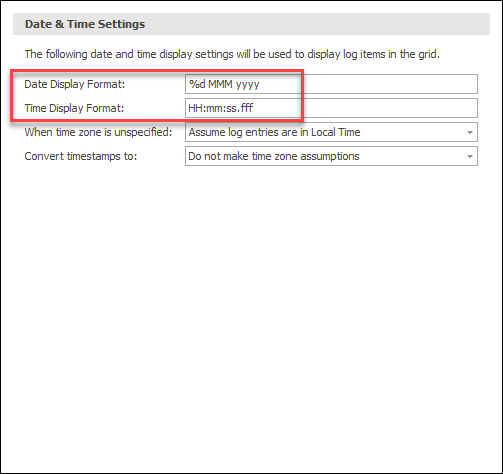This screenshot has height=474, width=503.
Task: Select the 'Do not make time zone assumptions' combo box
Action: pyautogui.click(x=331, y=156)
